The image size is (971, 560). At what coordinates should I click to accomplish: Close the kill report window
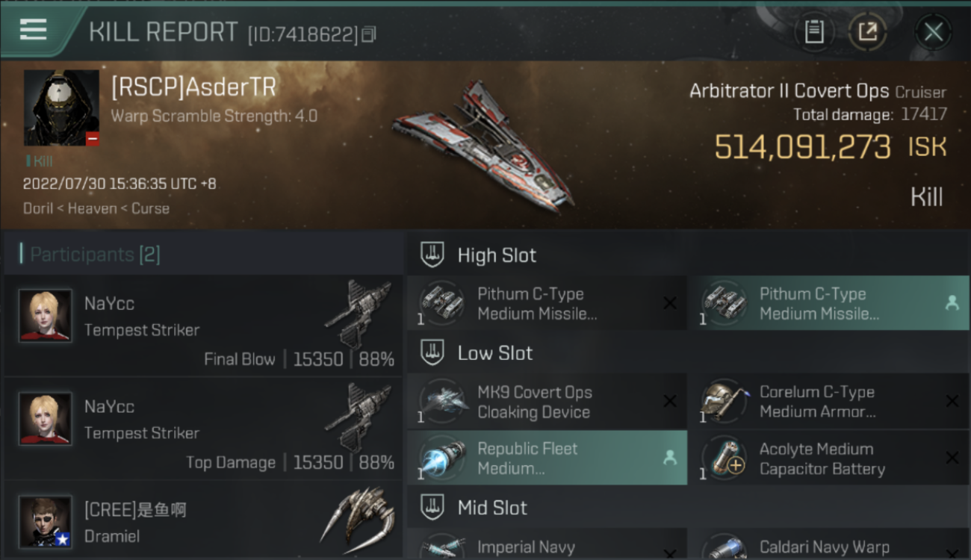coord(933,31)
